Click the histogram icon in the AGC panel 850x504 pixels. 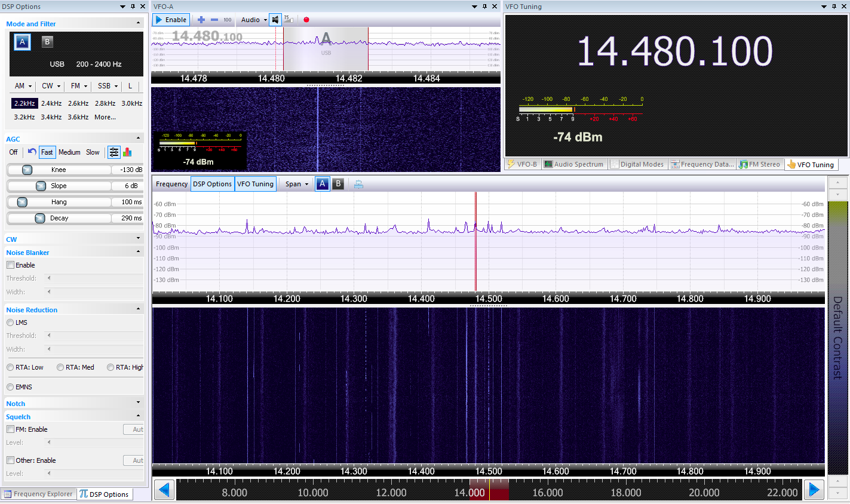[127, 152]
